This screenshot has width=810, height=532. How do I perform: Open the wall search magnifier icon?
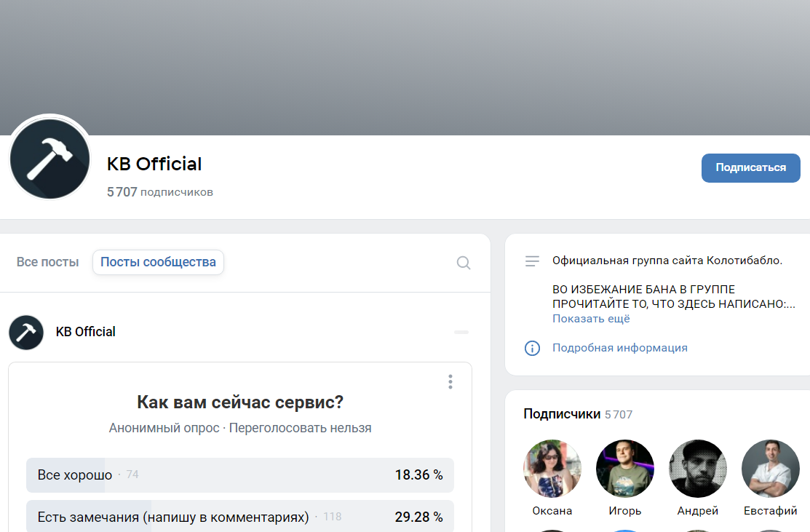(464, 263)
